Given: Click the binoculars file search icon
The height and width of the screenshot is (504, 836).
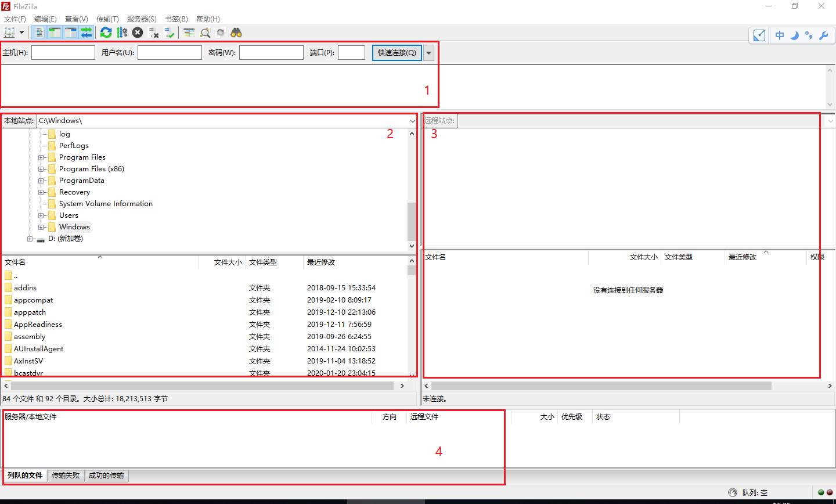Looking at the screenshot, I should [x=236, y=33].
